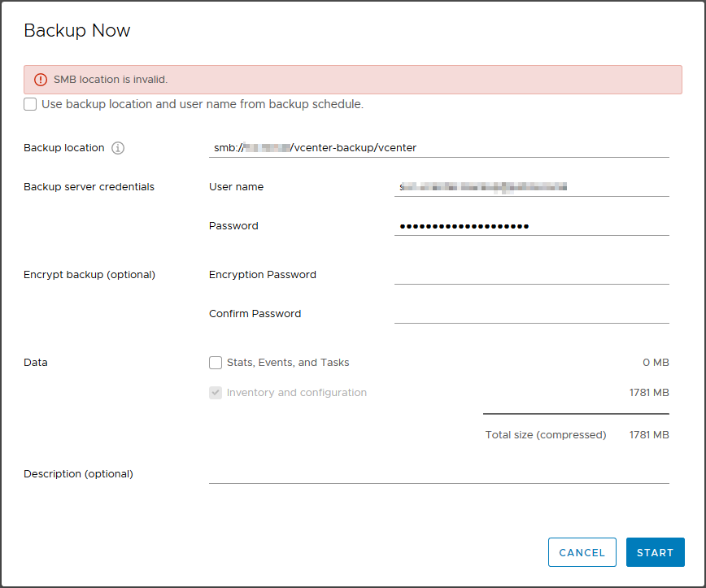
Task: Check the Stats, Events, and Tasks checkbox
Action: (x=216, y=363)
